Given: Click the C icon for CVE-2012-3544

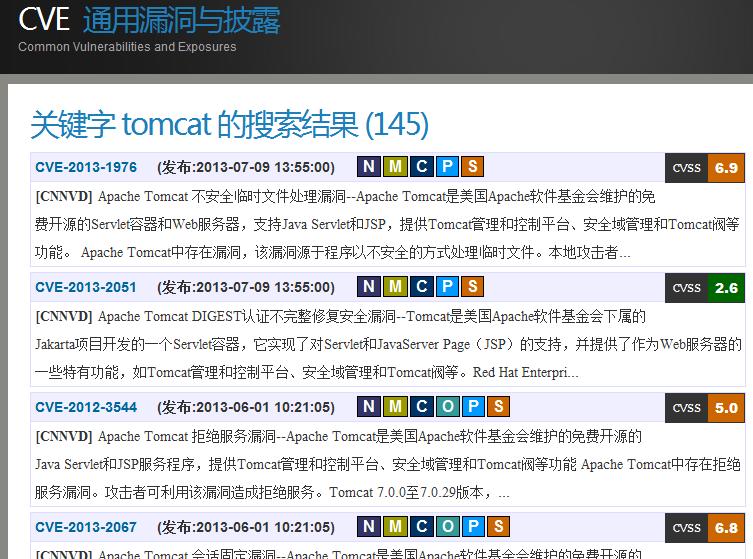Looking at the screenshot, I should [x=421, y=407].
